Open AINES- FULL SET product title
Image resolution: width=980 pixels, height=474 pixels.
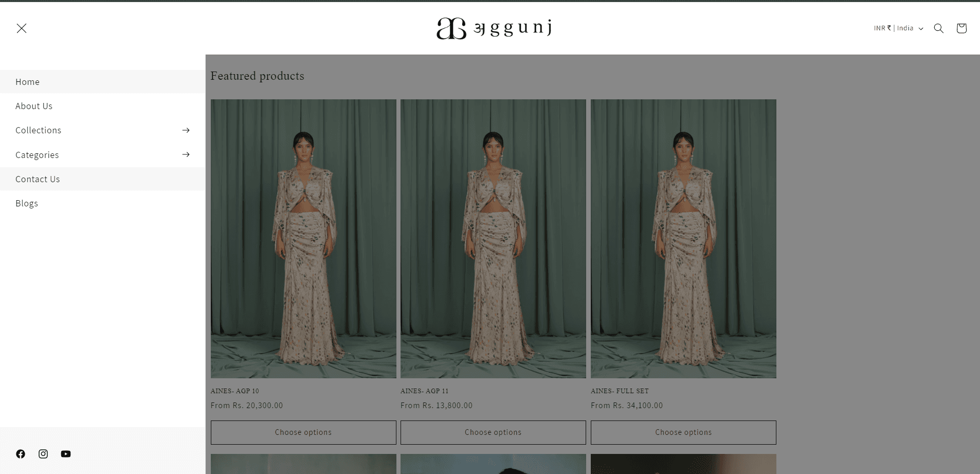(620, 391)
